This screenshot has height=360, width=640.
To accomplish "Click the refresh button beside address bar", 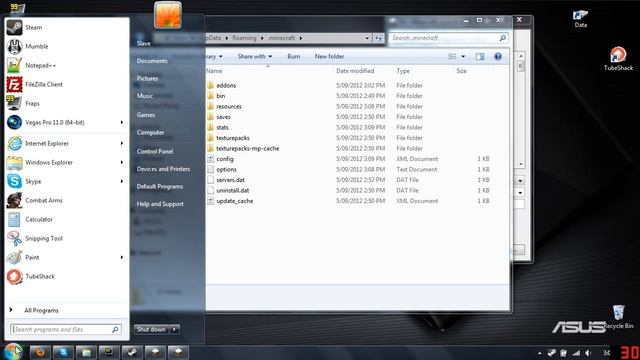I will tap(378, 38).
